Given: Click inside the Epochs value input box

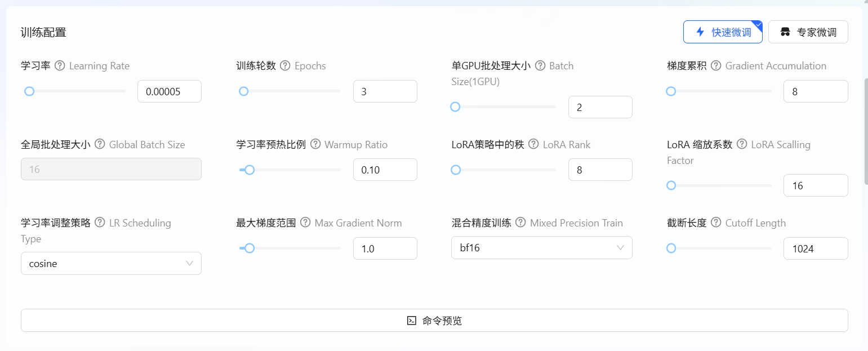Looking at the screenshot, I should tap(385, 91).
